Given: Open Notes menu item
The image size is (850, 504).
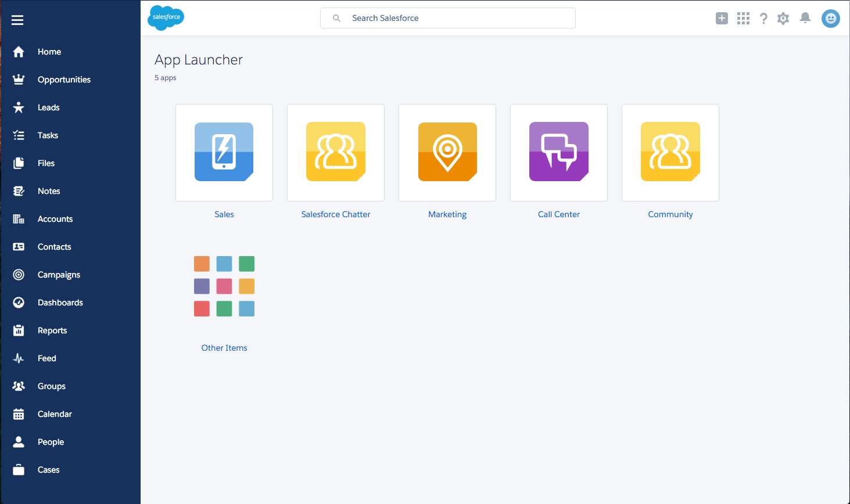Looking at the screenshot, I should pos(49,191).
